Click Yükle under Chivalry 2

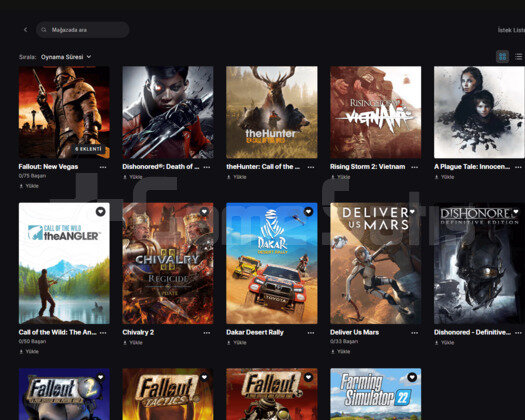tap(133, 343)
